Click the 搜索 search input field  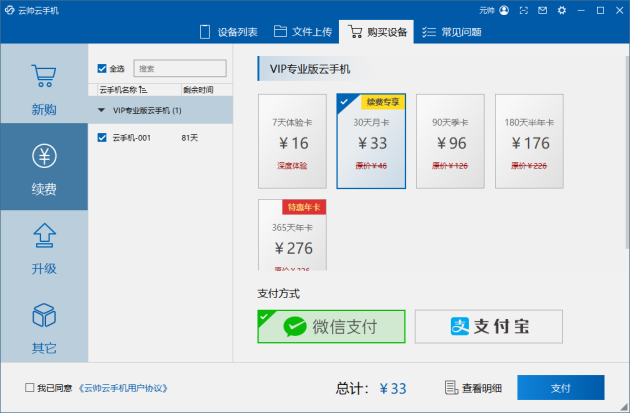tap(180, 69)
